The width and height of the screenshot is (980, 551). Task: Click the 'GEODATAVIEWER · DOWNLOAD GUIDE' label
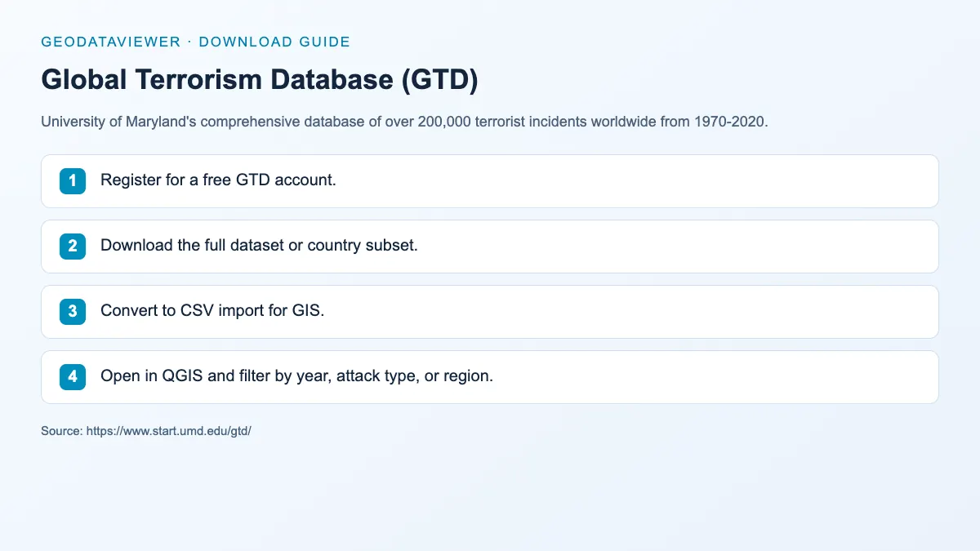195,42
